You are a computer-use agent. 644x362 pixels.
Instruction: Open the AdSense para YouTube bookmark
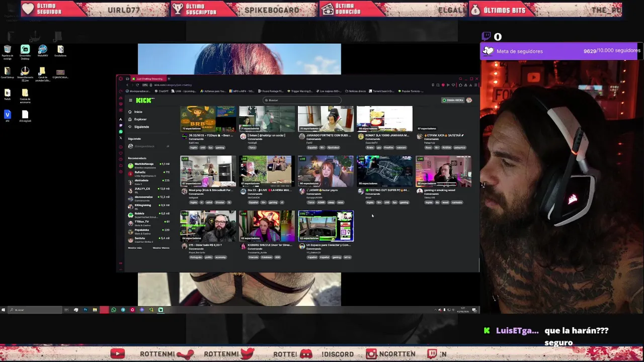tap(214, 91)
